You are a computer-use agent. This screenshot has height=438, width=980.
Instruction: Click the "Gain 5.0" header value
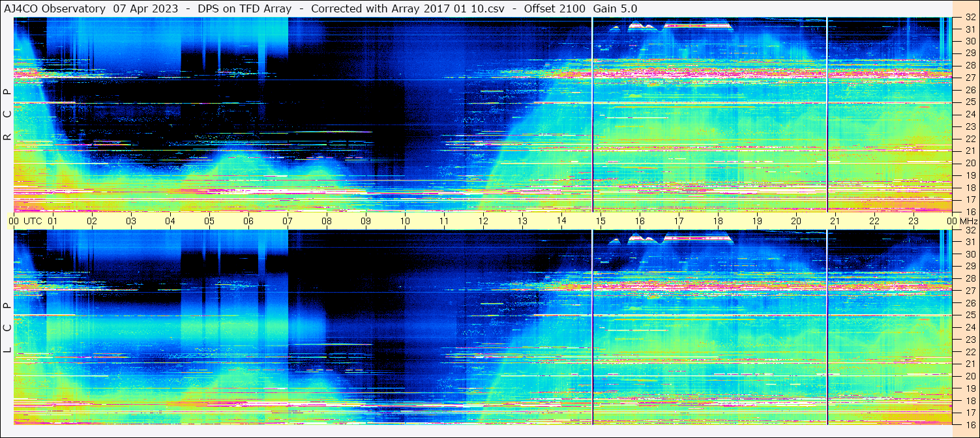pyautogui.click(x=615, y=9)
